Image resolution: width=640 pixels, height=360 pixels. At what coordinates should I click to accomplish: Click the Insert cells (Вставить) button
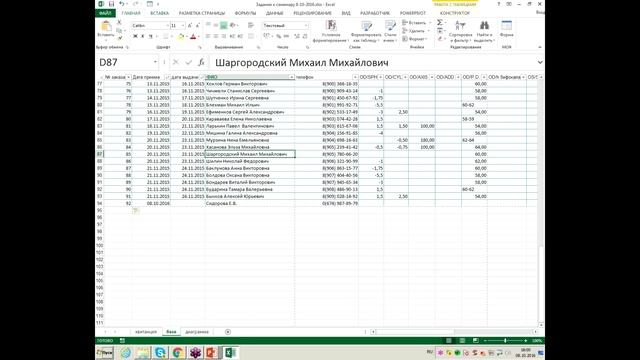pos(416,23)
